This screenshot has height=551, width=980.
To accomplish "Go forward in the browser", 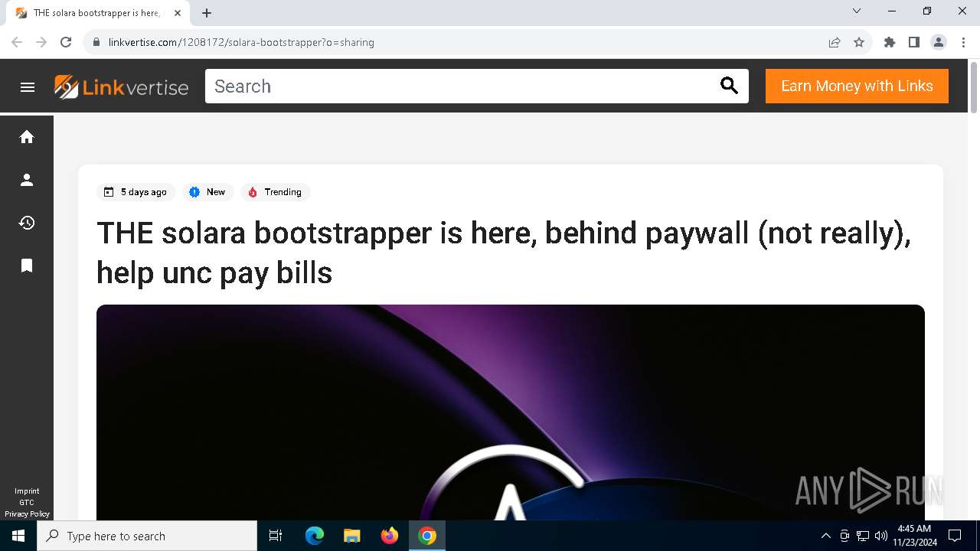I will (41, 42).
